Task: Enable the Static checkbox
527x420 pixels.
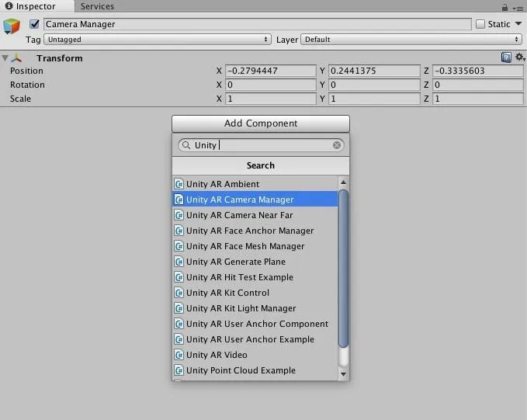Action: click(480, 24)
